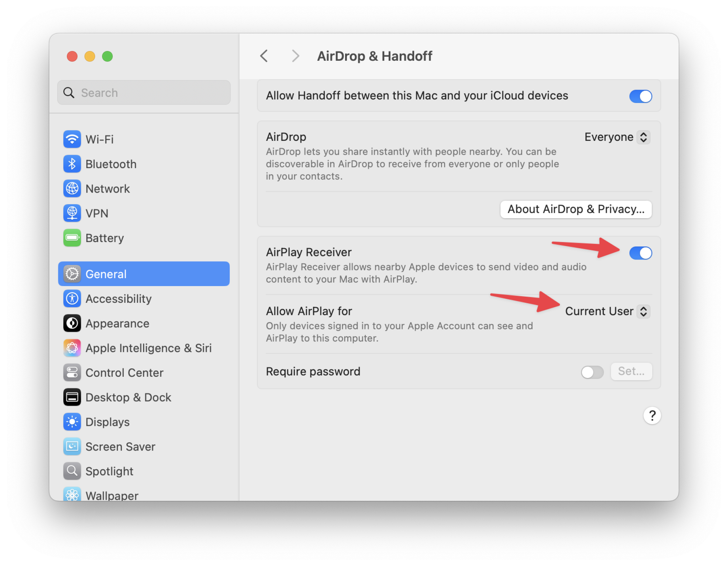Screen dimensions: 728x566
Task: Click the AirDrop heading label
Action: pos(286,137)
